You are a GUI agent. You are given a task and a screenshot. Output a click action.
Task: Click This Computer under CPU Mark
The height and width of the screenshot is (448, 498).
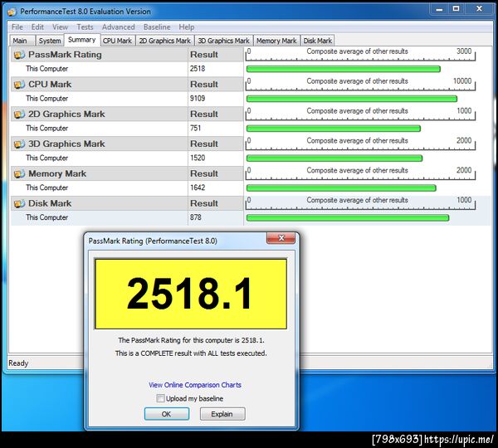tap(47, 99)
